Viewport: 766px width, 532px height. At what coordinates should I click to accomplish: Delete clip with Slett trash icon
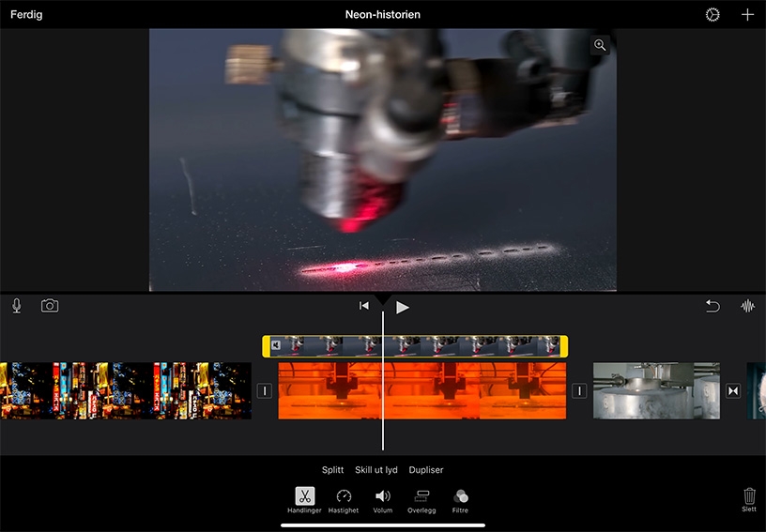(x=749, y=500)
